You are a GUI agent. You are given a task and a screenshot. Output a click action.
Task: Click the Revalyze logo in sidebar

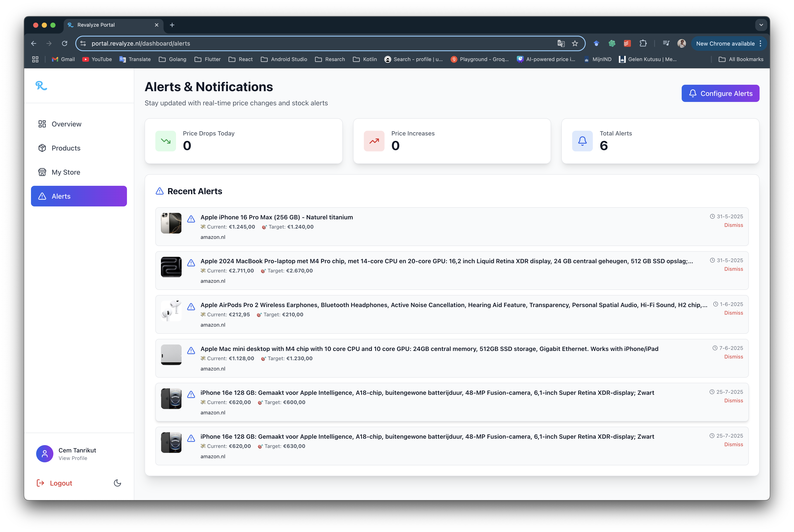[41, 86]
